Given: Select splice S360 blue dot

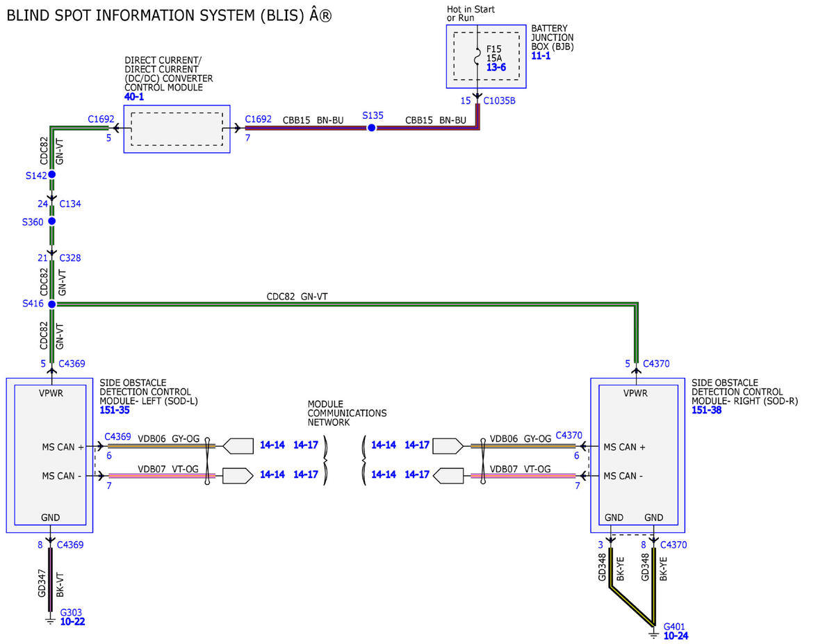Looking at the screenshot, I should click(51, 221).
